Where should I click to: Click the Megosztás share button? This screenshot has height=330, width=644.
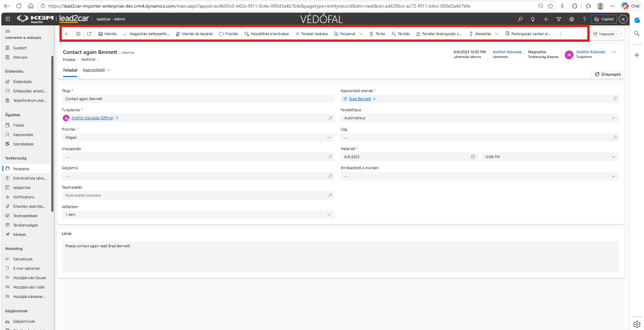point(606,34)
